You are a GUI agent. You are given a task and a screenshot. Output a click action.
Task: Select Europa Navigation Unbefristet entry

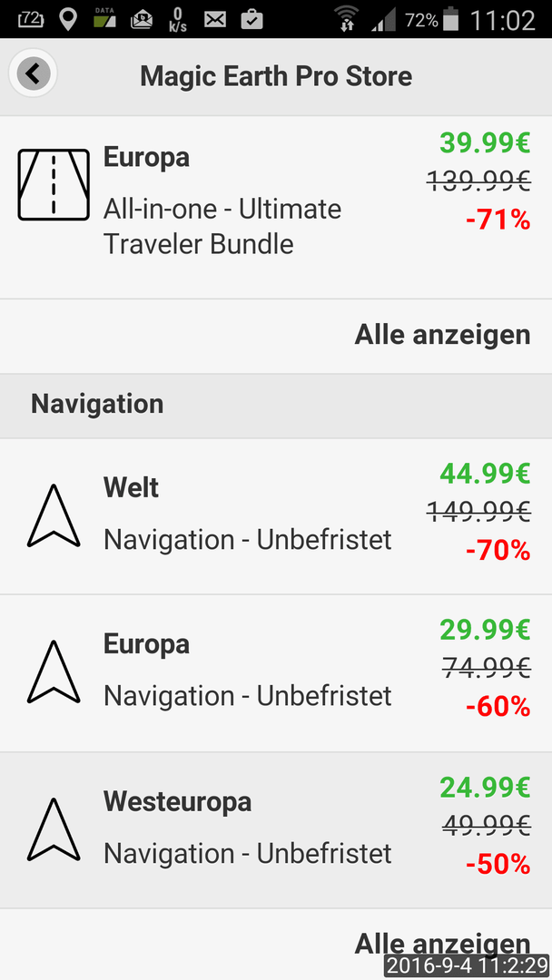(x=276, y=673)
